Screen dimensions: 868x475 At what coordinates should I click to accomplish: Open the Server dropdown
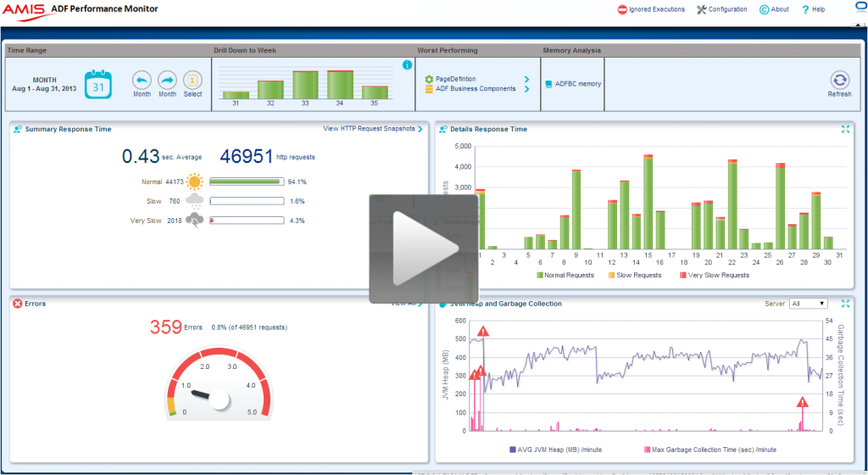pos(808,304)
